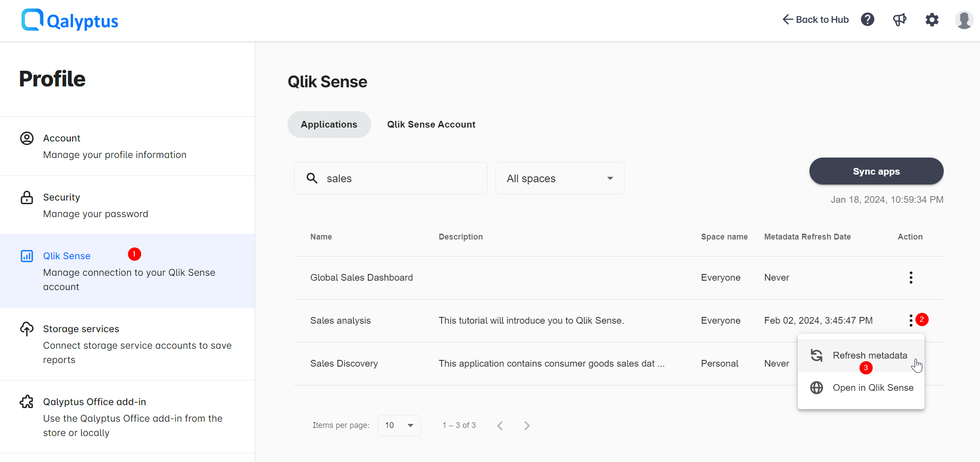980x462 pixels.
Task: Select the Account profile icon in sidebar
Action: pyautogui.click(x=26, y=138)
